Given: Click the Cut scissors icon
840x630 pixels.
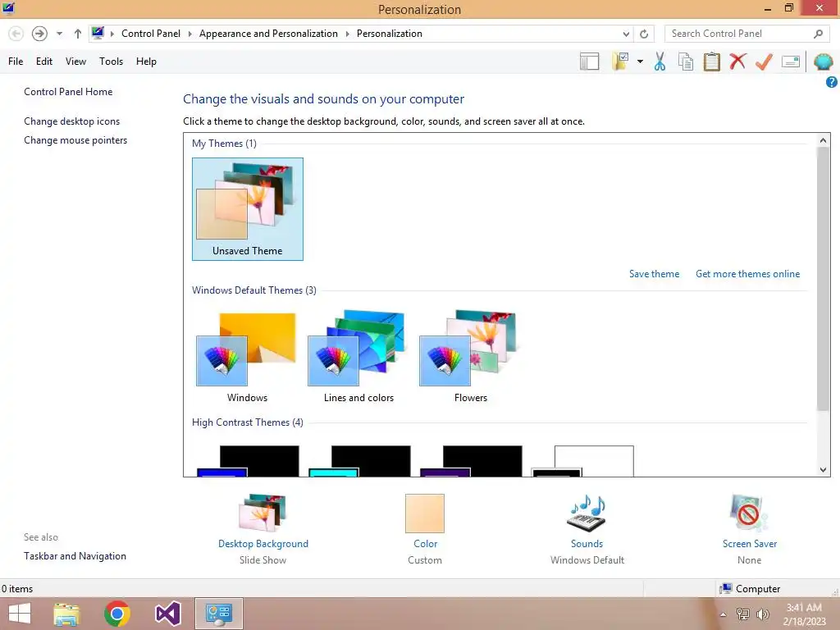Looking at the screenshot, I should pos(660,62).
